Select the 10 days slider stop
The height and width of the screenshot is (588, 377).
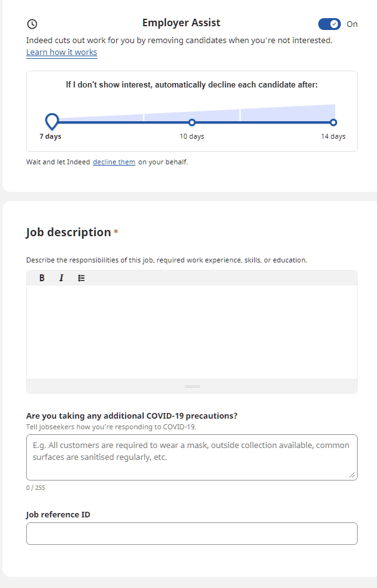[x=192, y=122]
